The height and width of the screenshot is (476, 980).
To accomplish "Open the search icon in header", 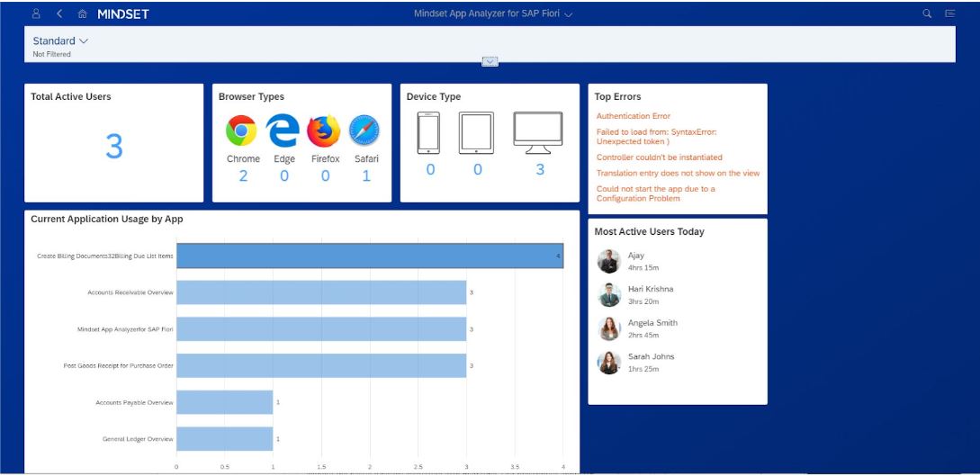I will point(927,13).
